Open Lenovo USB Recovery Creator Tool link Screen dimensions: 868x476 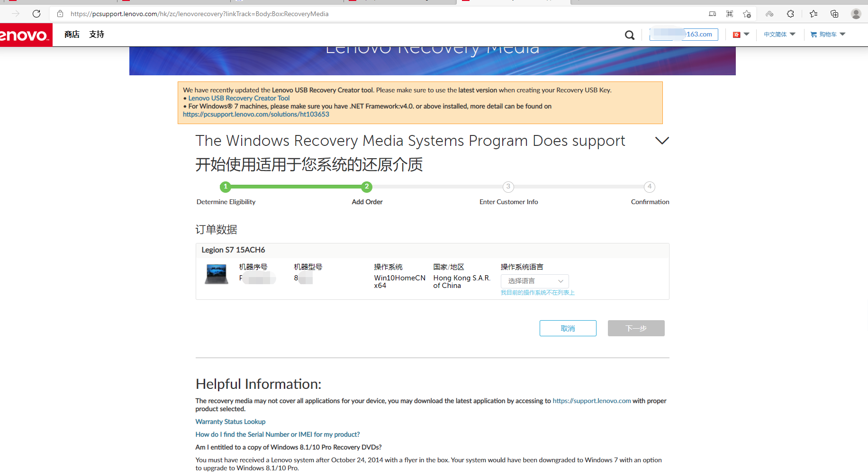tap(239, 98)
